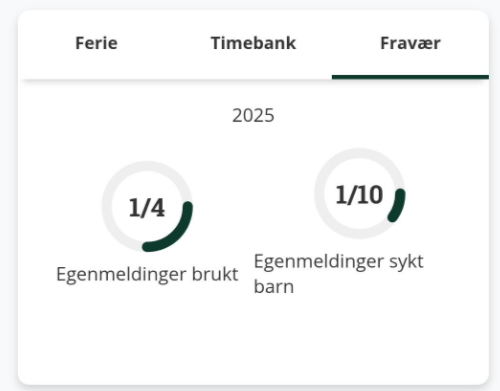Click the word "barn" on the second line

274,287
